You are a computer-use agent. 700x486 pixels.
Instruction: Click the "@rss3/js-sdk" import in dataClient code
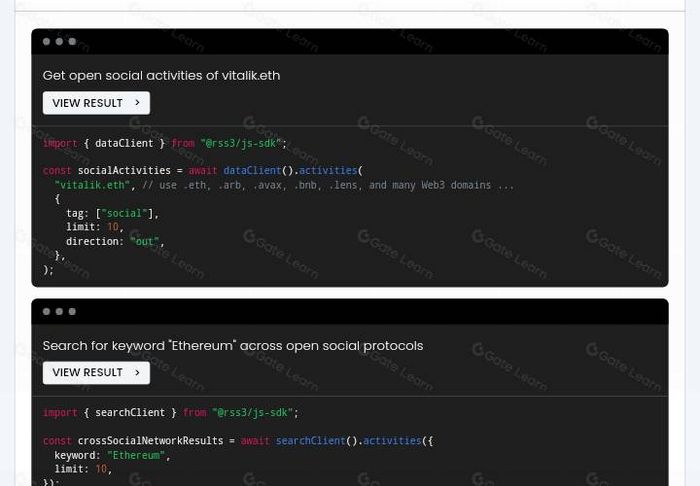[x=241, y=143]
